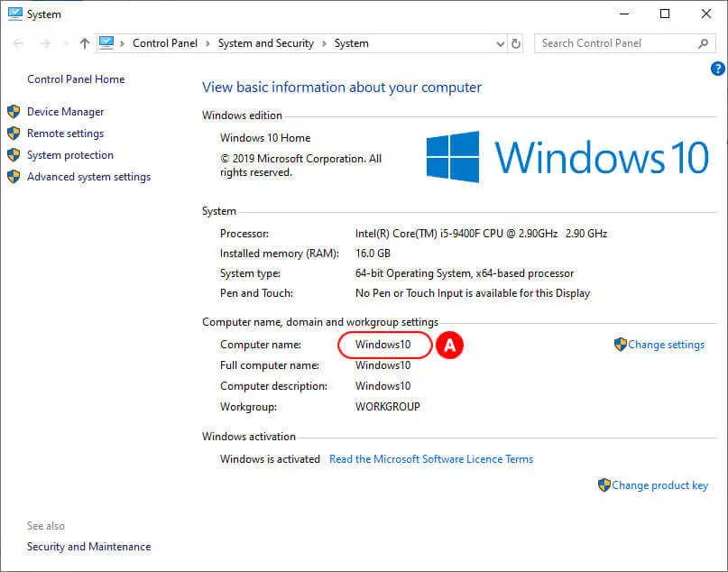Image resolution: width=728 pixels, height=572 pixels.
Task: Go to Control Panel Home
Action: click(x=76, y=79)
